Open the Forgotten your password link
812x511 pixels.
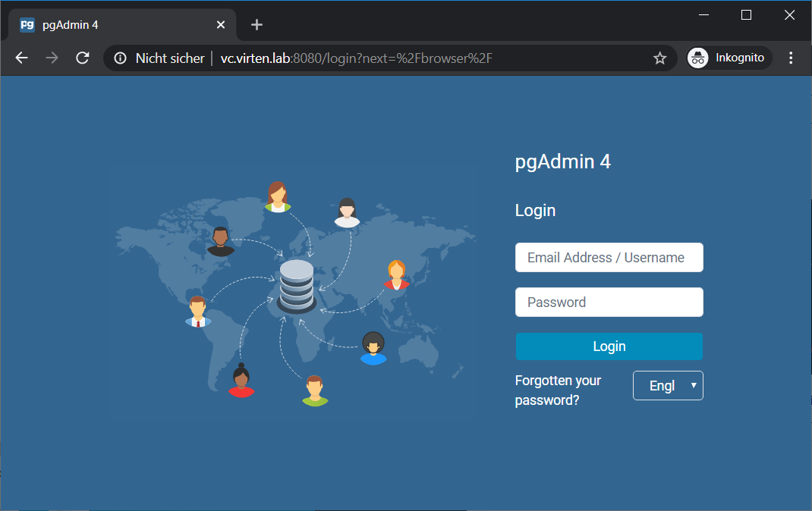(x=558, y=390)
